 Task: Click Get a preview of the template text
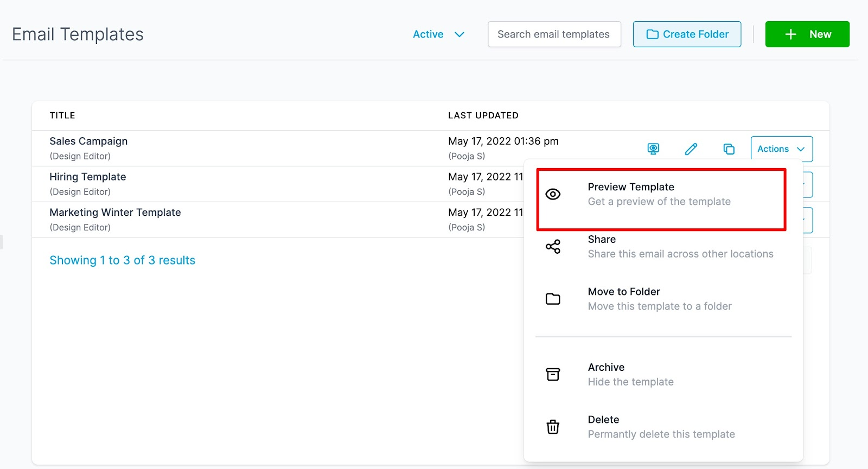point(659,202)
